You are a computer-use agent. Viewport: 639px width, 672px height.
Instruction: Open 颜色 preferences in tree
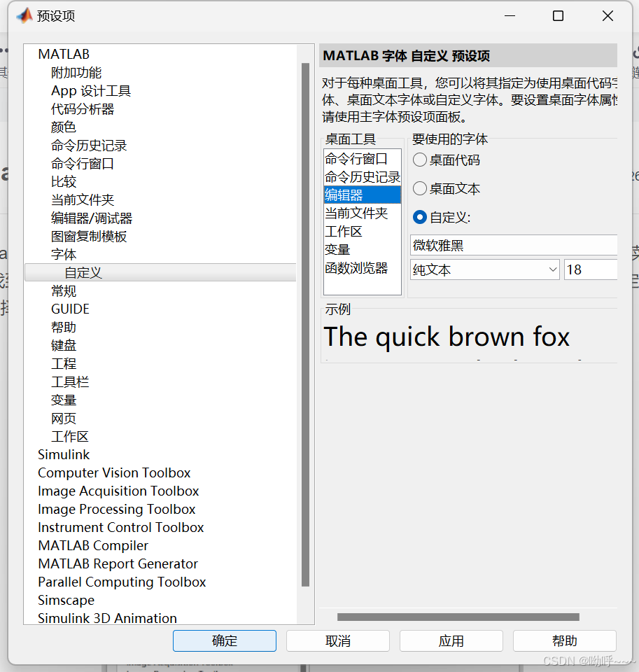64,127
